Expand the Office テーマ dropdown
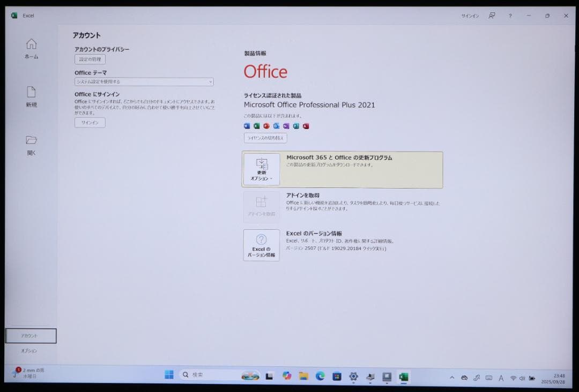 [x=144, y=82]
